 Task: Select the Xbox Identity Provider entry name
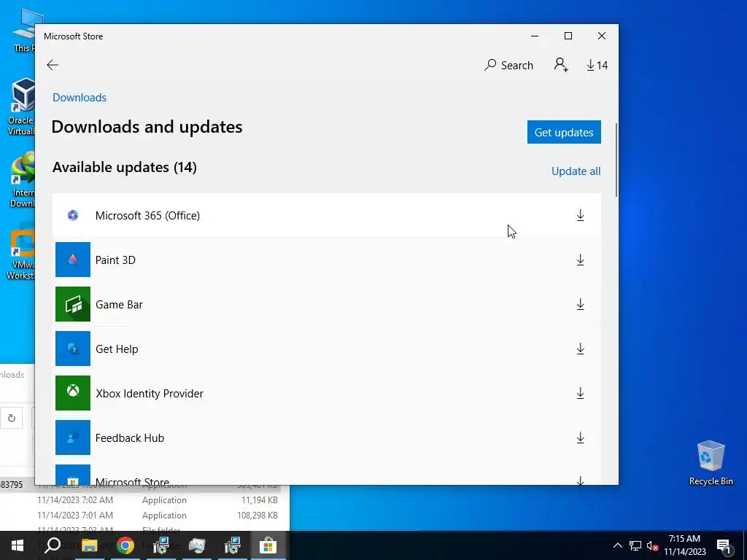pos(150,393)
